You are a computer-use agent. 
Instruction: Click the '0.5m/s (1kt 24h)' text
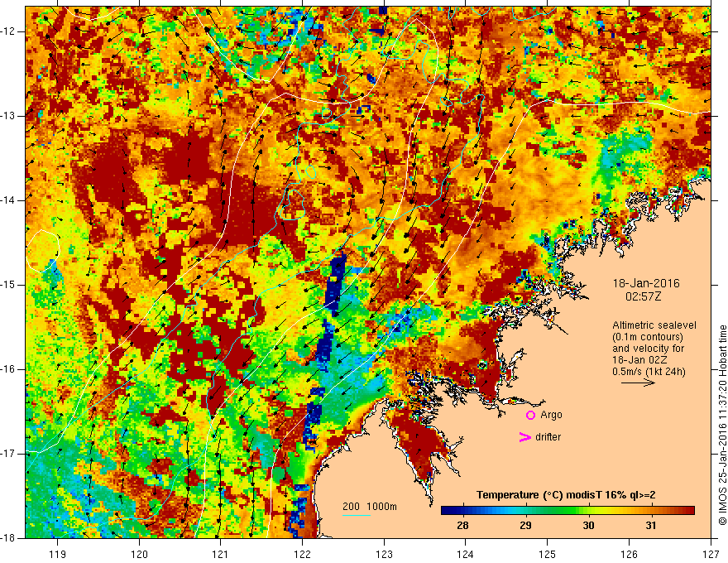click(x=649, y=372)
